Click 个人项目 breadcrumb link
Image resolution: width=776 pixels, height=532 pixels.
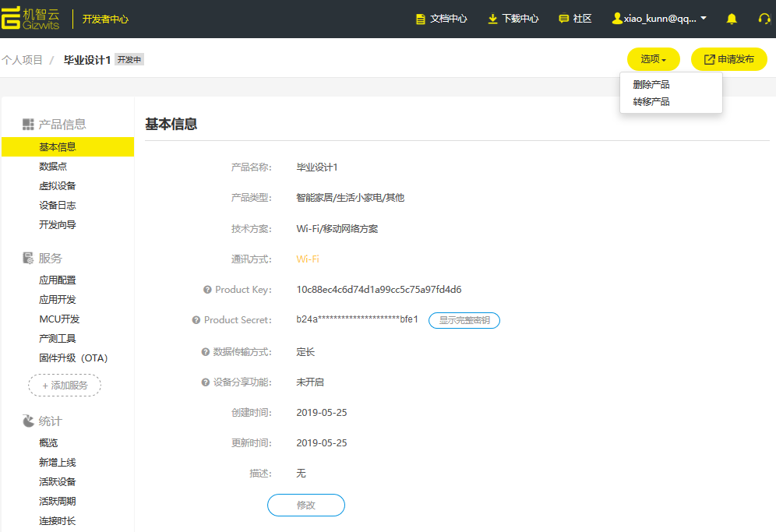click(23, 60)
